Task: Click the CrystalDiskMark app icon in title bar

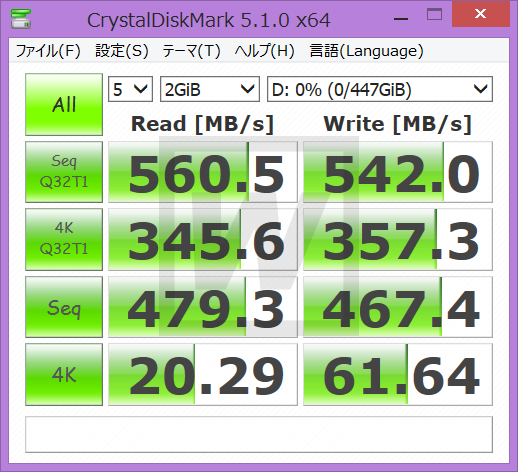Action: 21,19
